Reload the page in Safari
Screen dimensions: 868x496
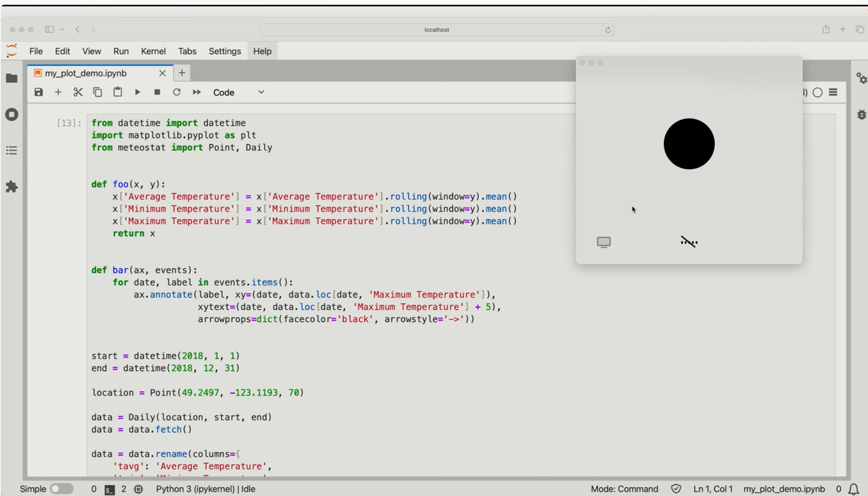[x=608, y=30]
